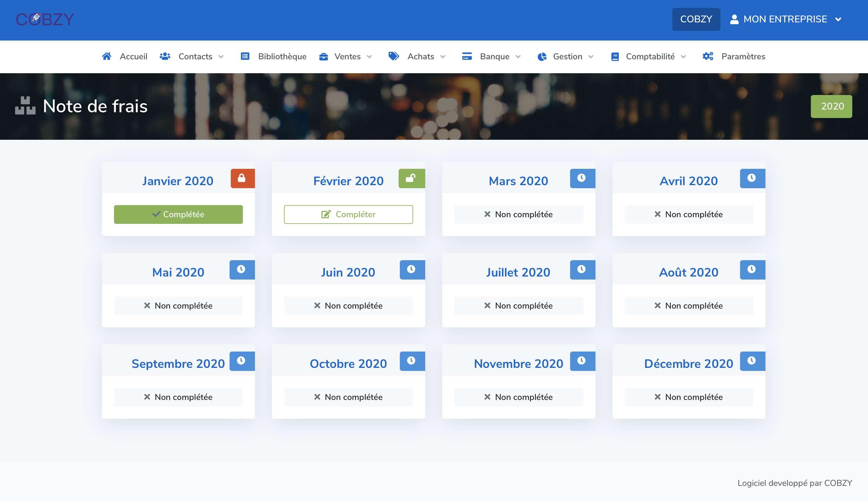This screenshot has height=501, width=868.
Task: Click the clock icon on Mai 2020
Action: 242,270
